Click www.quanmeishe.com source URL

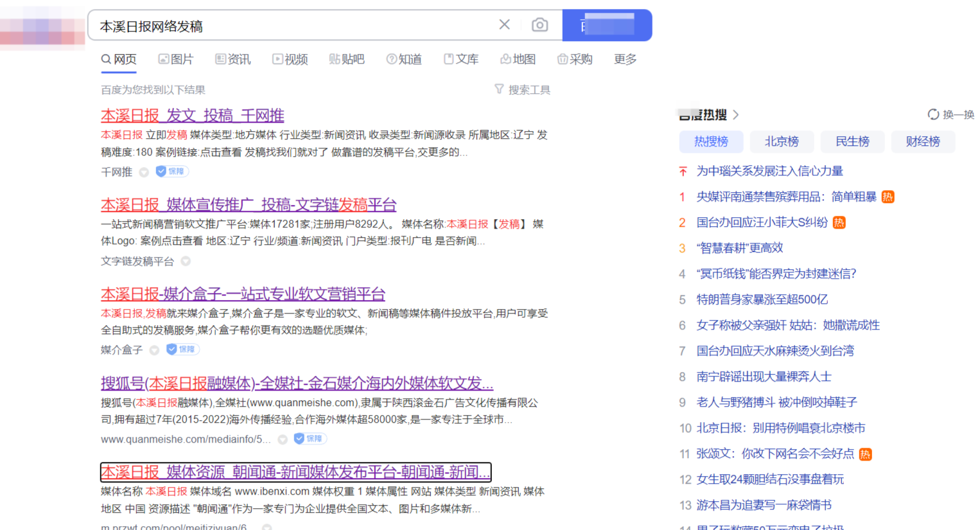click(186, 439)
